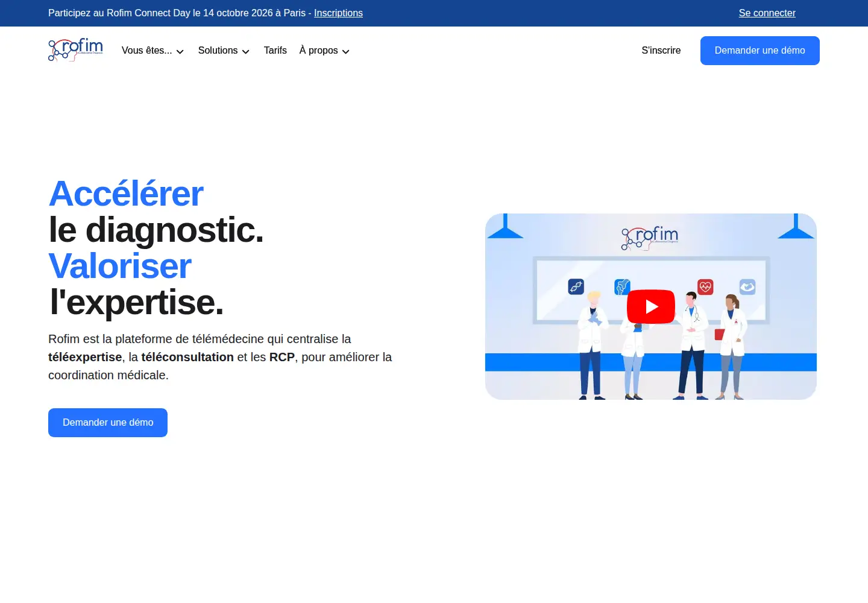Click the Valoriser heading text

[120, 266]
